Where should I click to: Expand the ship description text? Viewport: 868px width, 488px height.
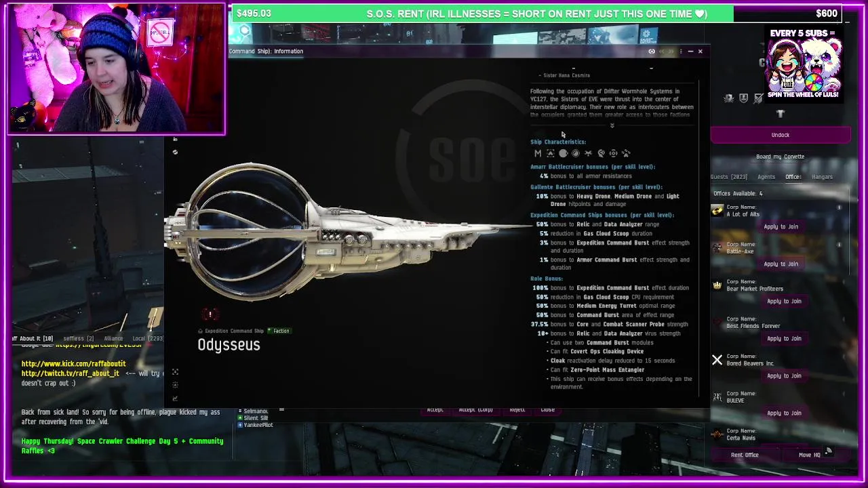[x=612, y=125]
